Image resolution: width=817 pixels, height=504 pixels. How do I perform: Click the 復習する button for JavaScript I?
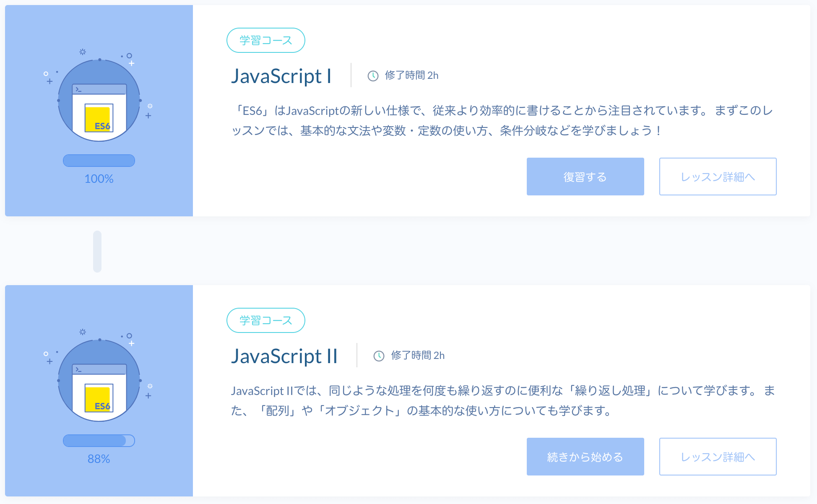(x=585, y=177)
